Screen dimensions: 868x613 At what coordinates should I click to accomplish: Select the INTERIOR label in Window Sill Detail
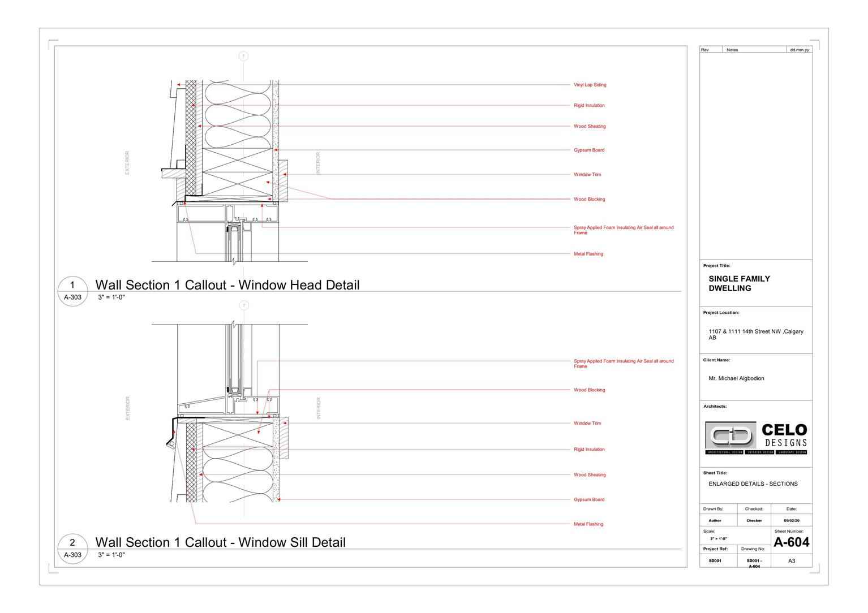(318, 408)
